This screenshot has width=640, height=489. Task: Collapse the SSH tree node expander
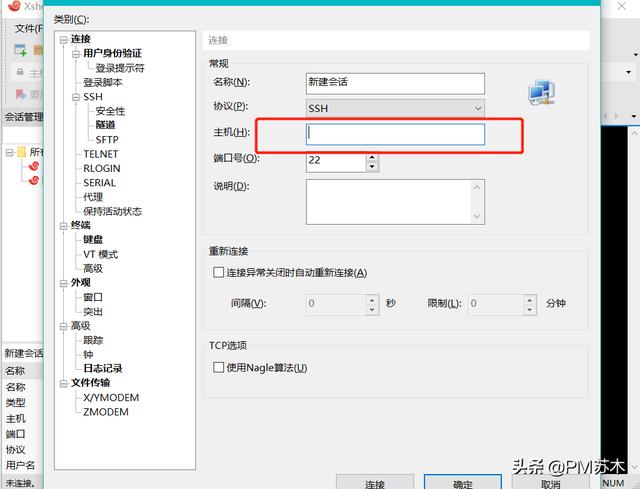click(76, 97)
